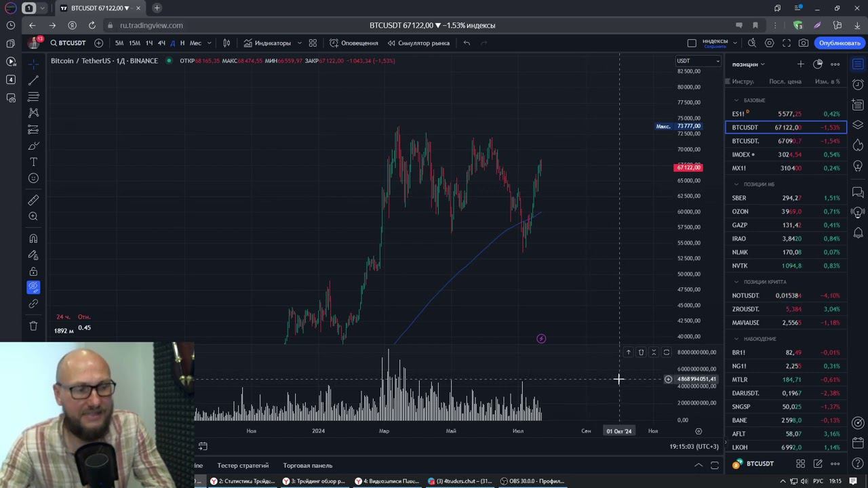Open the indicator templates grid
The image size is (868, 488).
coord(313,43)
